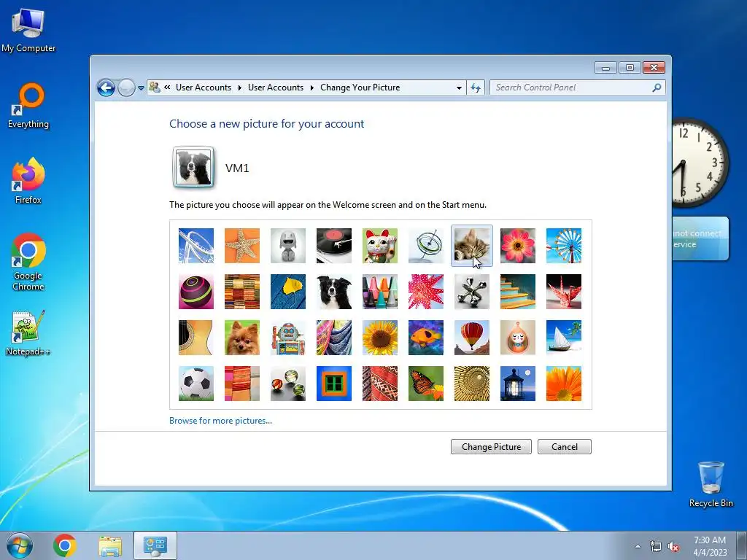Select the pink flower picture
The image size is (747, 560).
coord(518,246)
